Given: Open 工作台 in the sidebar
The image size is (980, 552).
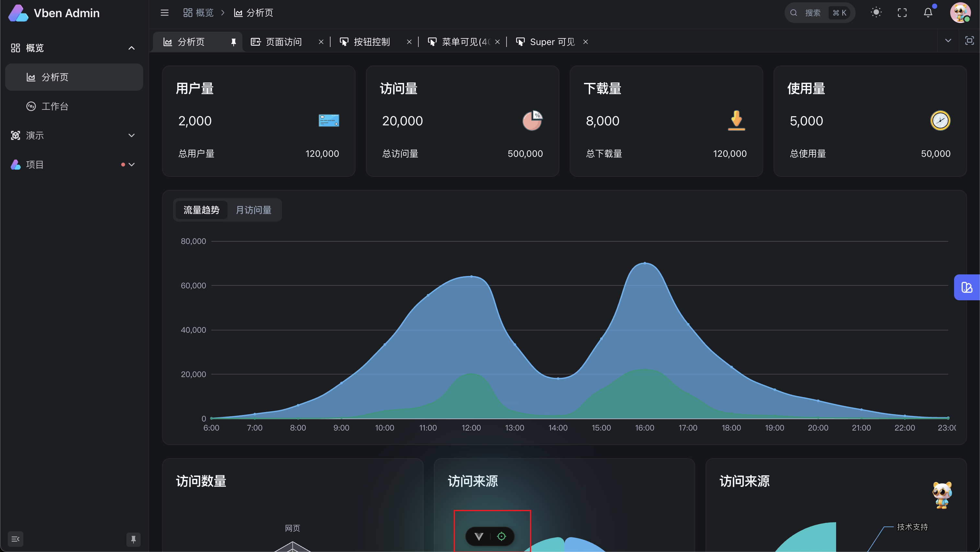Looking at the screenshot, I should coord(55,107).
